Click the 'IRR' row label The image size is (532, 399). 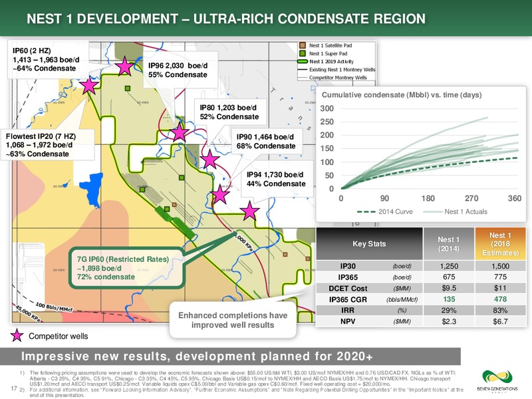click(x=348, y=310)
